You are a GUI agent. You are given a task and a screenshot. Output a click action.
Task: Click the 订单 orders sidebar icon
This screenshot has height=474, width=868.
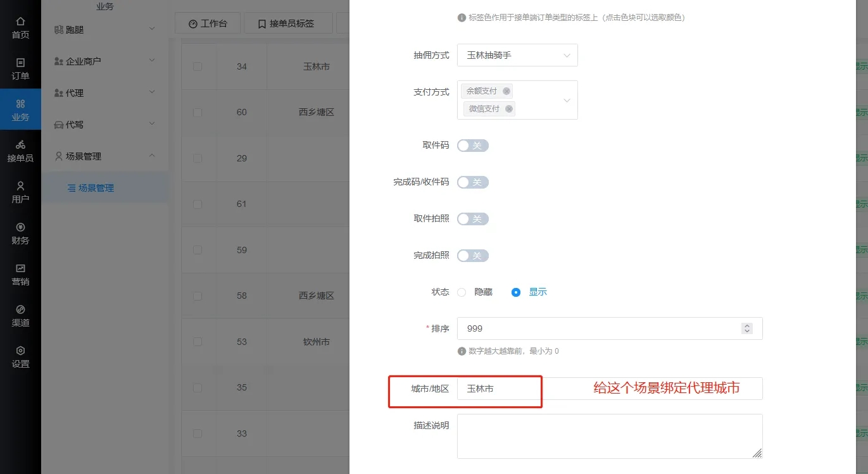coord(20,69)
